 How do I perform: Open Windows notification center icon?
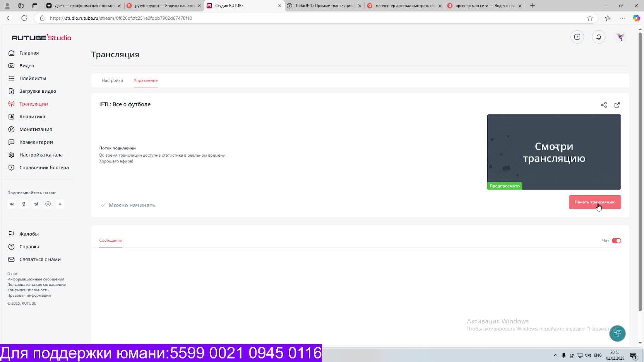[x=634, y=355]
